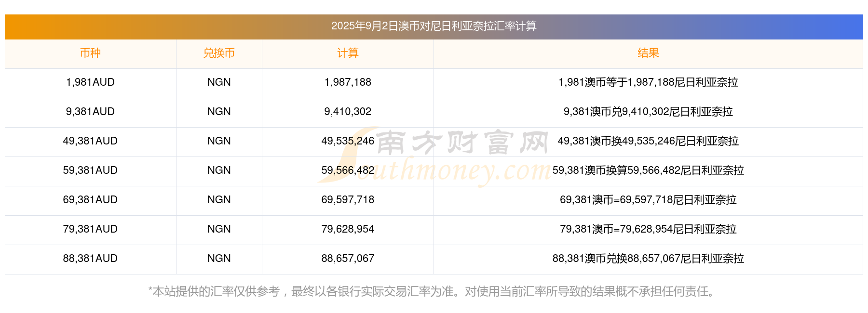Select the 88,381AUD cell
Viewport: 868px width, 313px height.
tap(90, 259)
